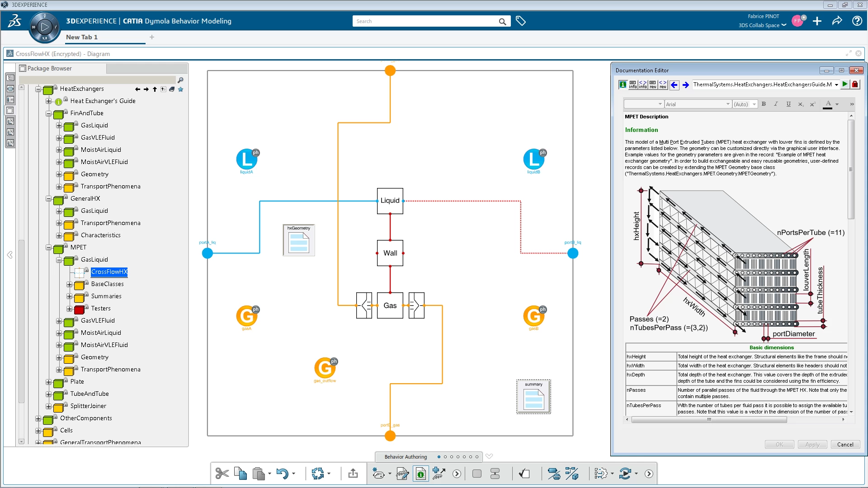The width and height of the screenshot is (868, 488).
Task: Open the 3DS Collab Space dropdown
Action: 762,25
